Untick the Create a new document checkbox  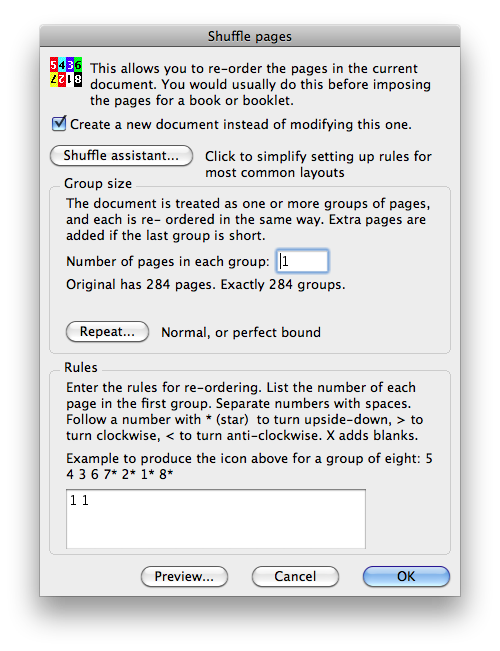[59, 124]
